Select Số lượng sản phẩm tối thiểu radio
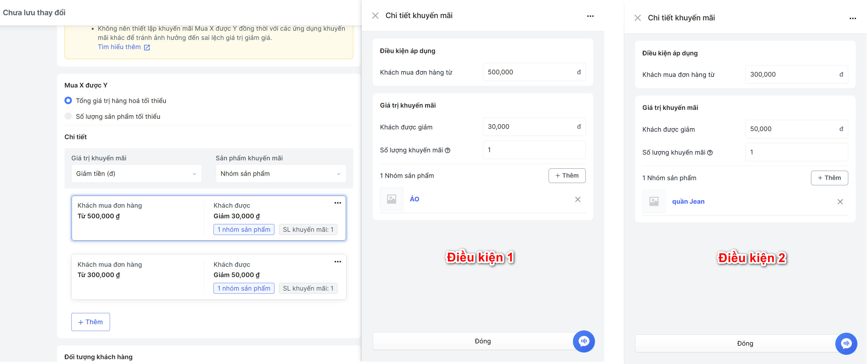Screen dimensions: 868x364 [68, 116]
